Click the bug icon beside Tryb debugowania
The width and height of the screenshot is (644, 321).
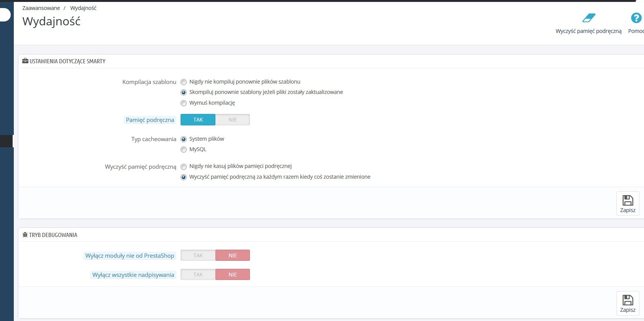coord(25,235)
